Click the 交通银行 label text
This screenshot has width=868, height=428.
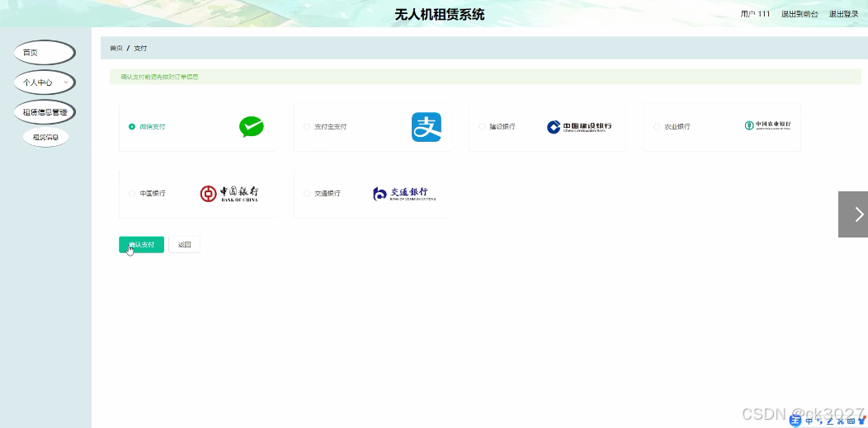pyautogui.click(x=328, y=194)
